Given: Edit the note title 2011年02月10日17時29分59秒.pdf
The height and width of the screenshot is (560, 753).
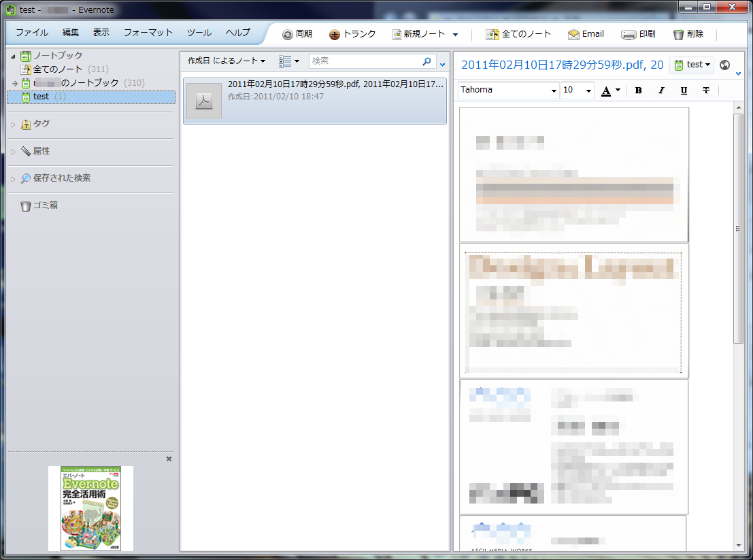Looking at the screenshot, I should pyautogui.click(x=563, y=65).
